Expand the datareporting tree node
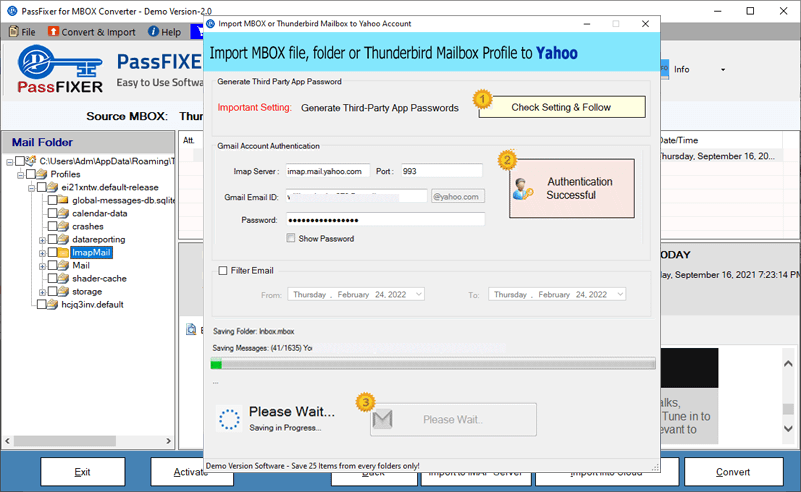Image resolution: width=801 pixels, height=492 pixels. coord(42,240)
